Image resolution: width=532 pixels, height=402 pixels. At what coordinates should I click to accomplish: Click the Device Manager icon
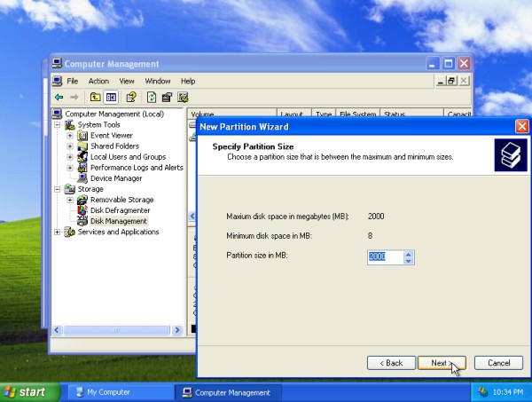82,178
